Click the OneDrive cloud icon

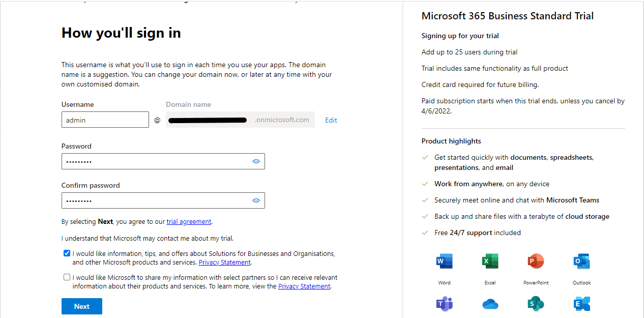coord(490,304)
